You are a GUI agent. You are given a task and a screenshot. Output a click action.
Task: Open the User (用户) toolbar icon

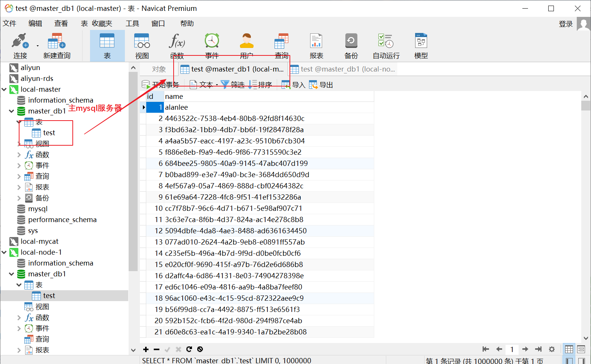pyautogui.click(x=247, y=46)
